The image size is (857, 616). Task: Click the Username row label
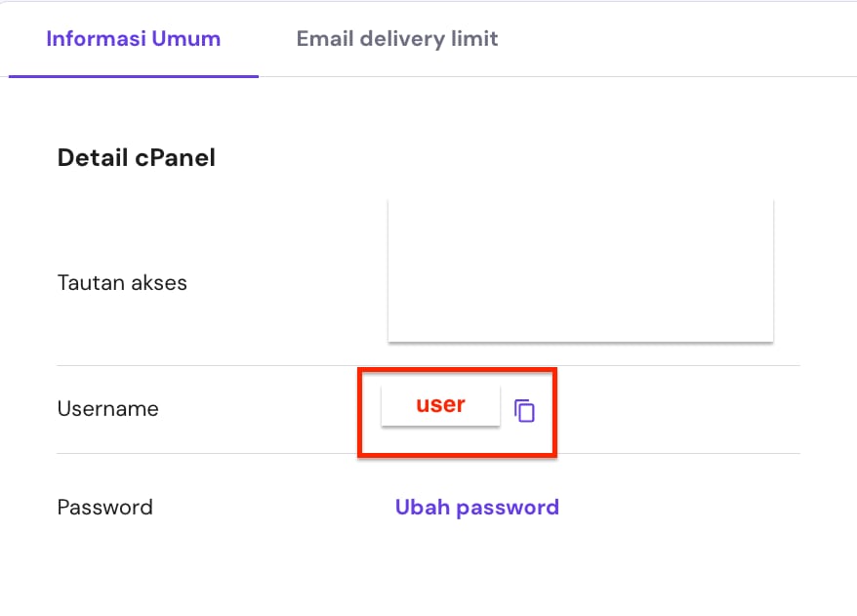(107, 409)
